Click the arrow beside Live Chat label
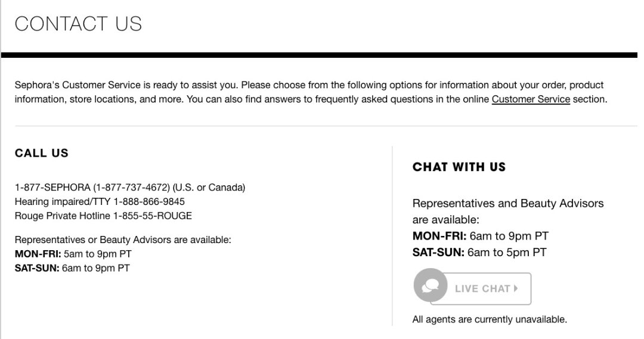 pyautogui.click(x=516, y=288)
